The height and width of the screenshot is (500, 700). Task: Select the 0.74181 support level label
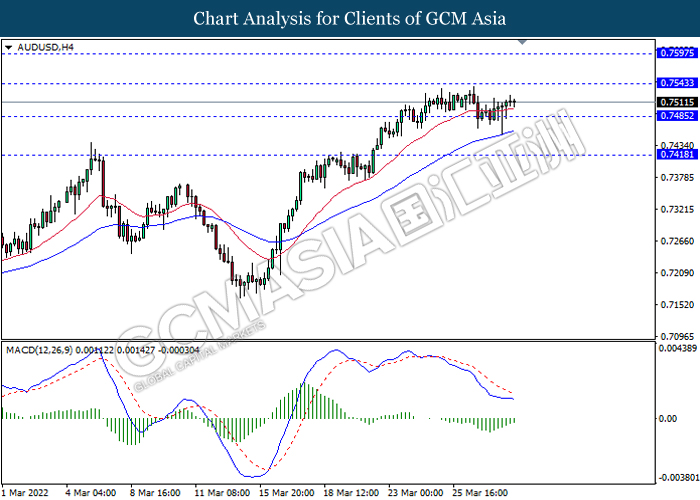pos(677,154)
